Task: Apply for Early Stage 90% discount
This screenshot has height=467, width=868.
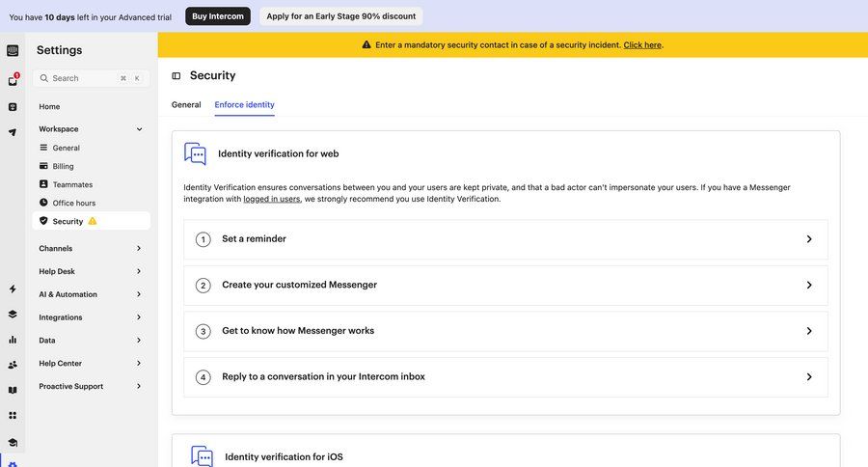Action: pyautogui.click(x=341, y=16)
